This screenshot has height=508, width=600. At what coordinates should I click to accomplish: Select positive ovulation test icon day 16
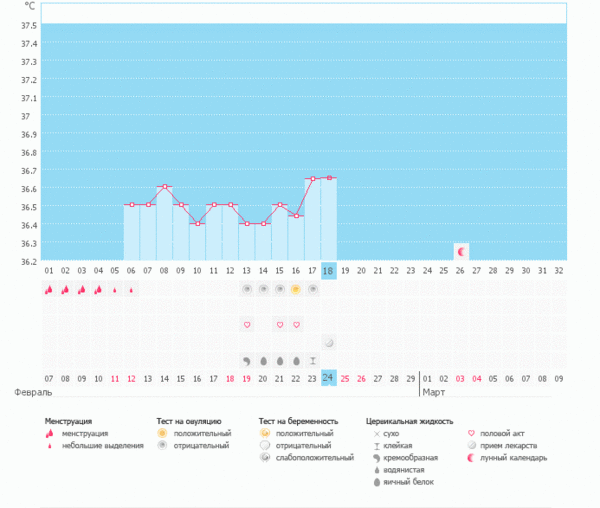296,289
